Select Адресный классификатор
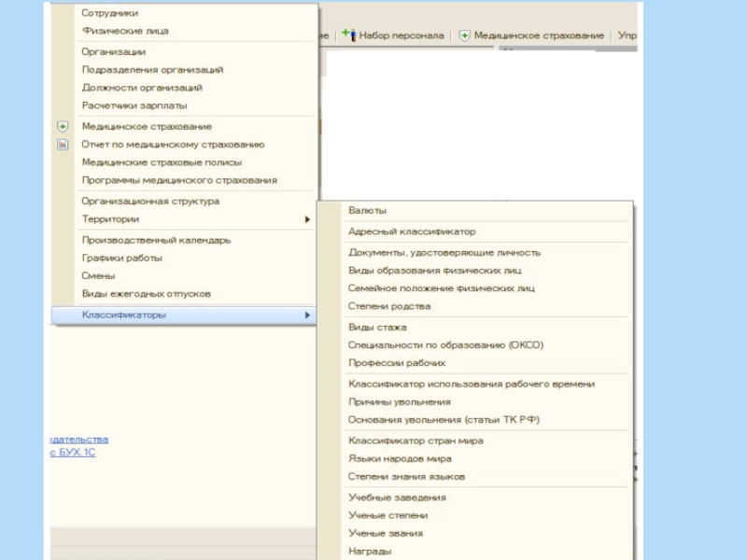Viewport: 747px width, 560px height. [411, 231]
